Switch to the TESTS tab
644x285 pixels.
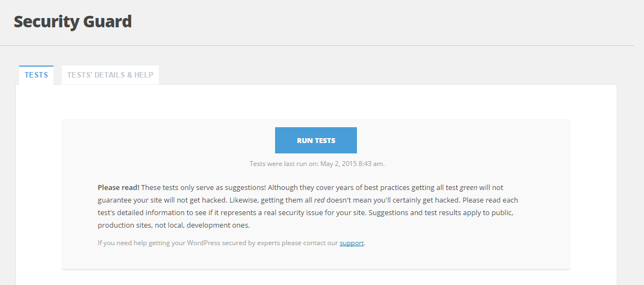[36, 75]
